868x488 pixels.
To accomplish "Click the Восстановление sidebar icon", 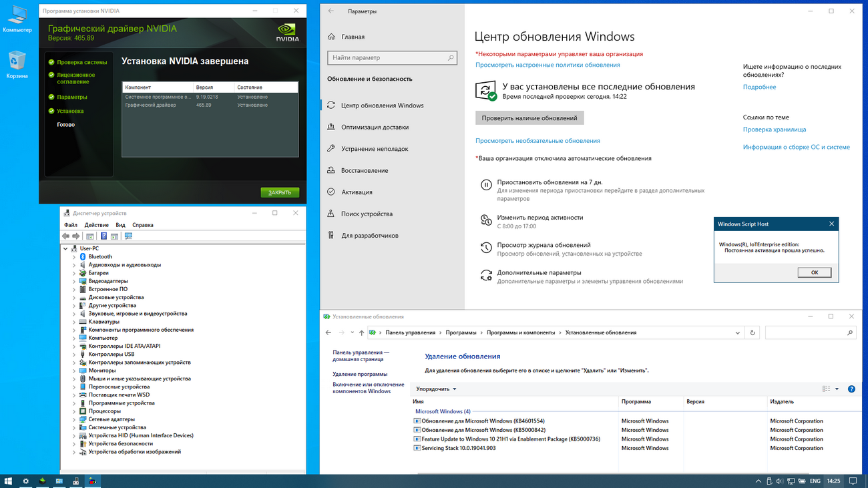I will coord(331,170).
